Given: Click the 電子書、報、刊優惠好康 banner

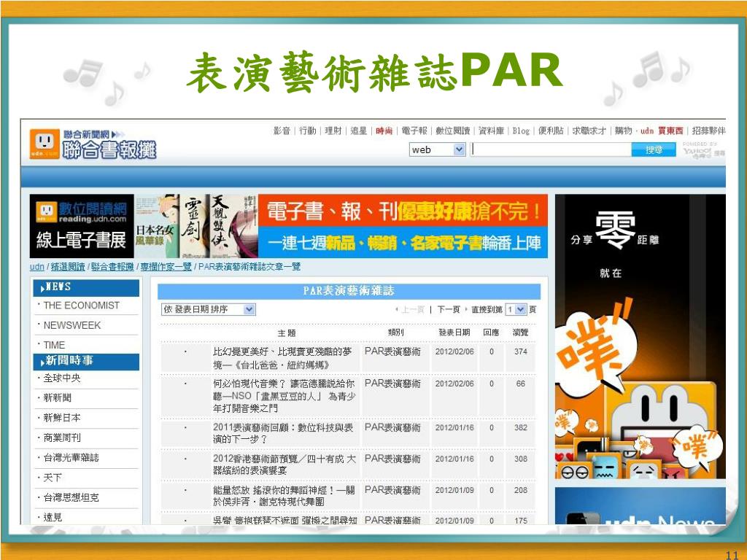Looking at the screenshot, I should [403, 226].
